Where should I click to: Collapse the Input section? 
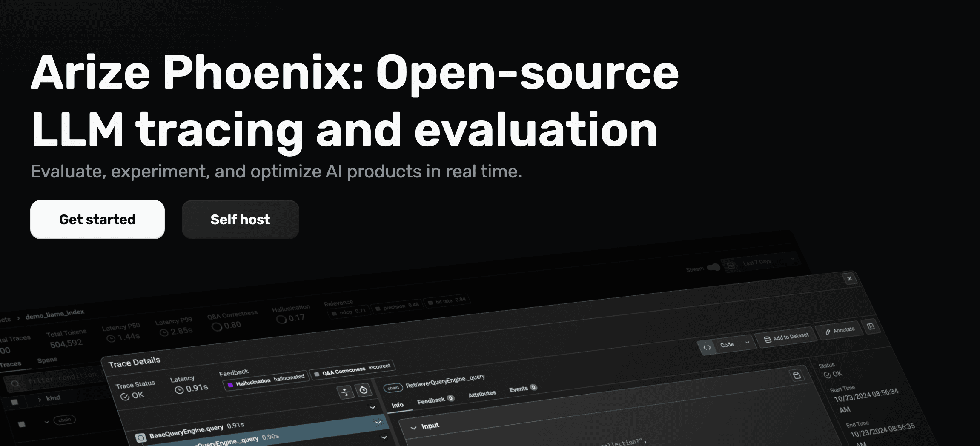point(413,428)
